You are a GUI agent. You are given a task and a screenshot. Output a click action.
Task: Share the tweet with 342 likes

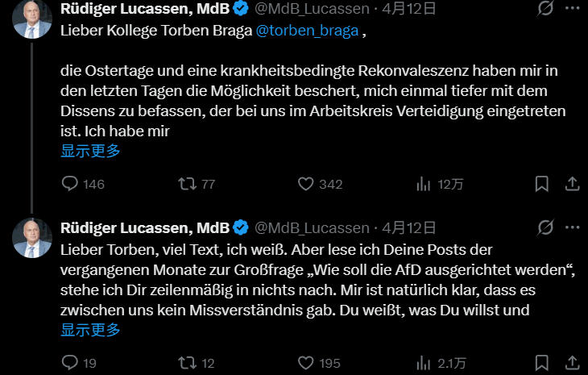[x=571, y=184]
